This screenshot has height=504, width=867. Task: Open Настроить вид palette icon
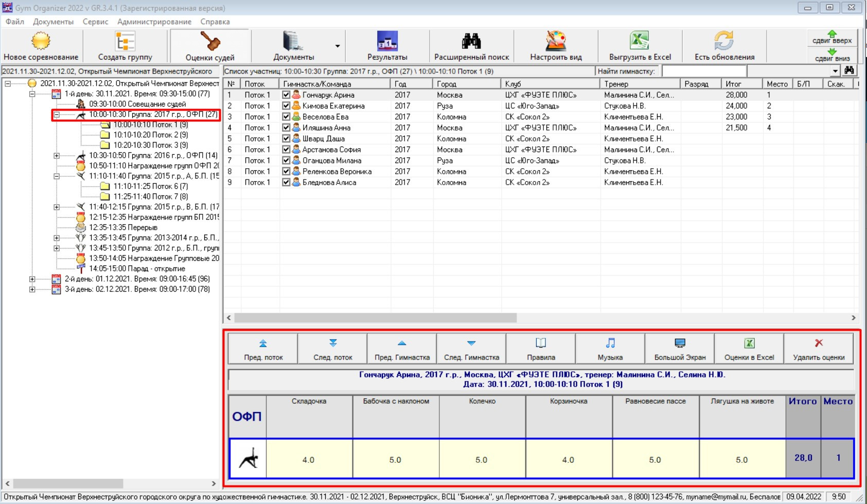(x=556, y=41)
